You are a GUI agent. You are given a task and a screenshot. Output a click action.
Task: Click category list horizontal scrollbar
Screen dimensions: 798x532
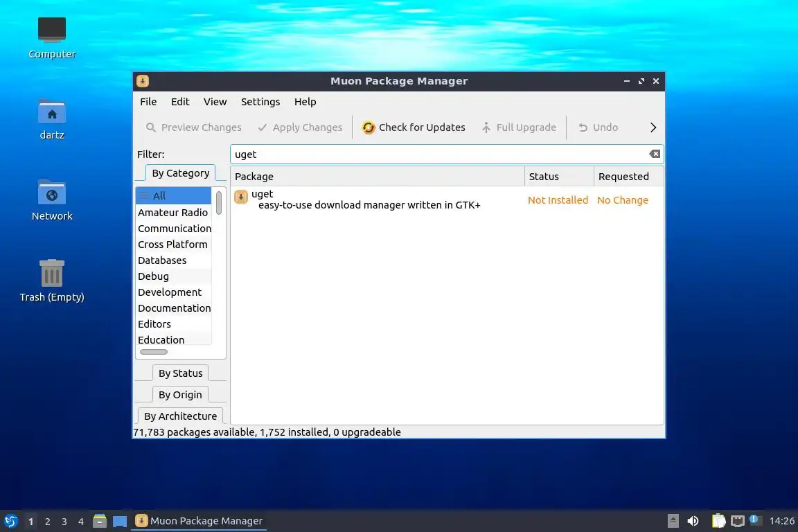154,352
